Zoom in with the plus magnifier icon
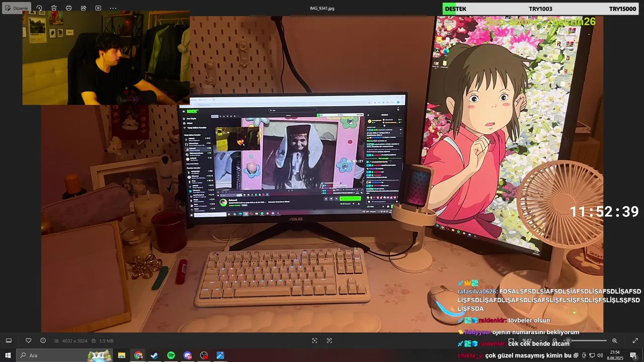644x362 pixels. [x=614, y=341]
